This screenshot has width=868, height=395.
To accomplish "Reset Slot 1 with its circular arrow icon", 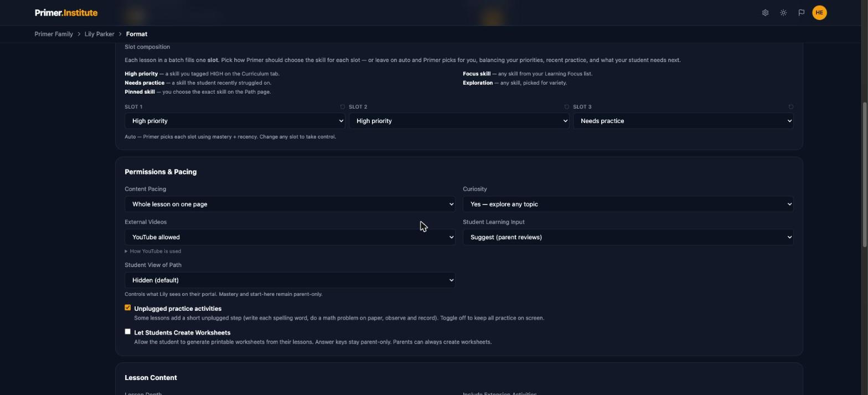I will pos(342,107).
